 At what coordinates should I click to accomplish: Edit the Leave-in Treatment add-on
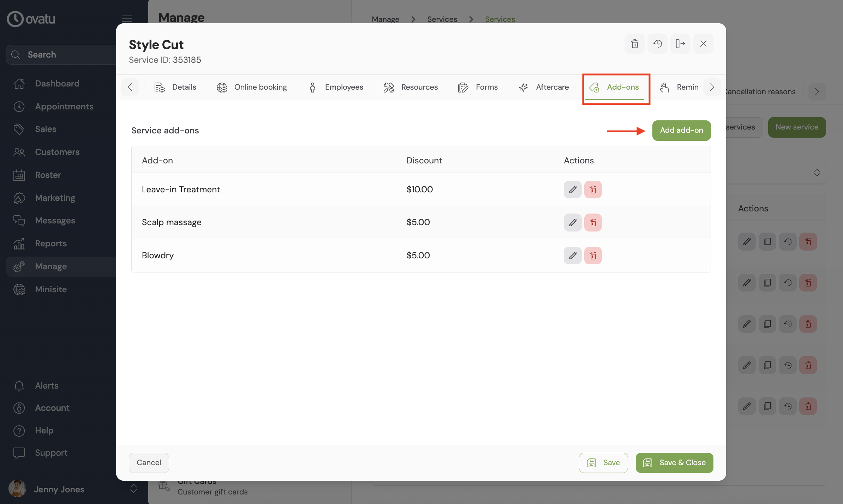click(x=572, y=190)
